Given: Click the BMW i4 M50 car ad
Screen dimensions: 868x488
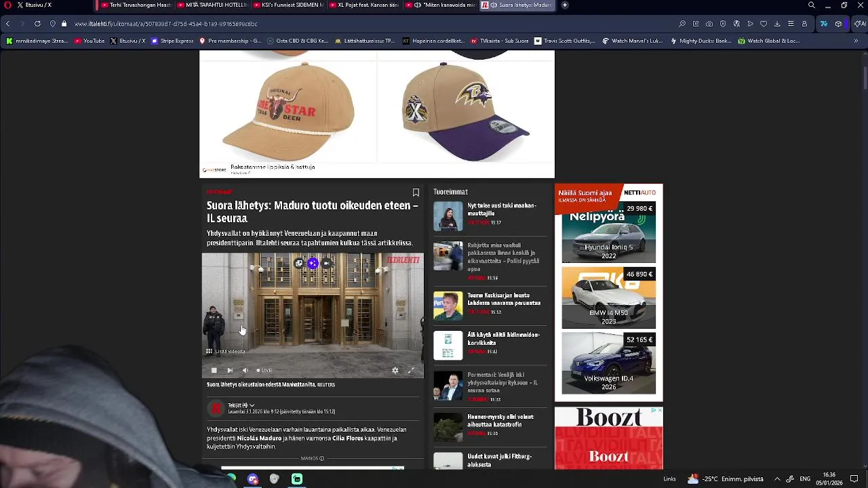Looking at the screenshot, I should (608, 297).
